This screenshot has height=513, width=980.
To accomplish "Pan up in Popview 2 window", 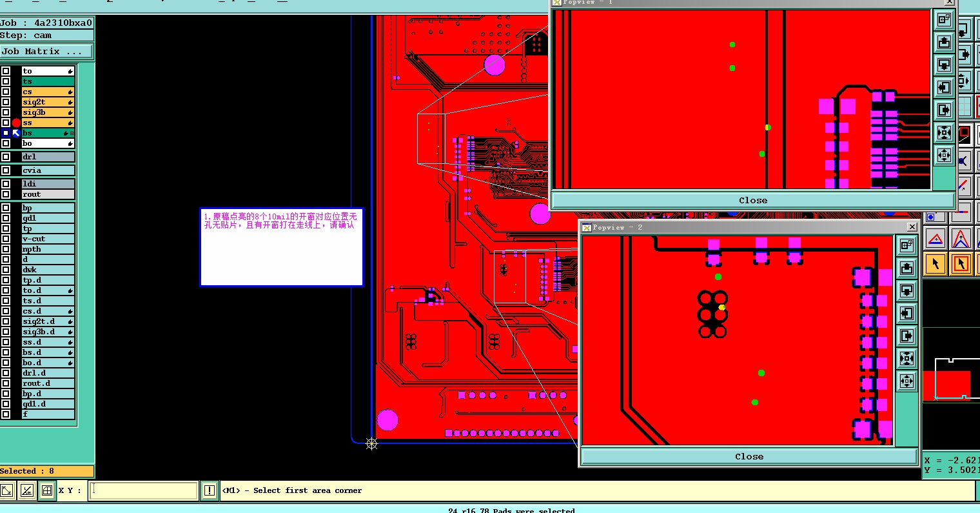I will point(907,268).
